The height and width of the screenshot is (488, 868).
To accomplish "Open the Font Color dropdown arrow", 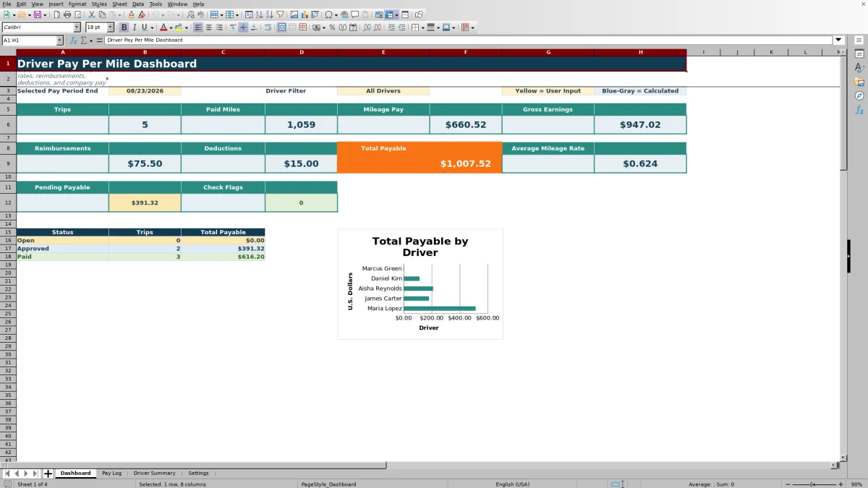I will pos(171,27).
